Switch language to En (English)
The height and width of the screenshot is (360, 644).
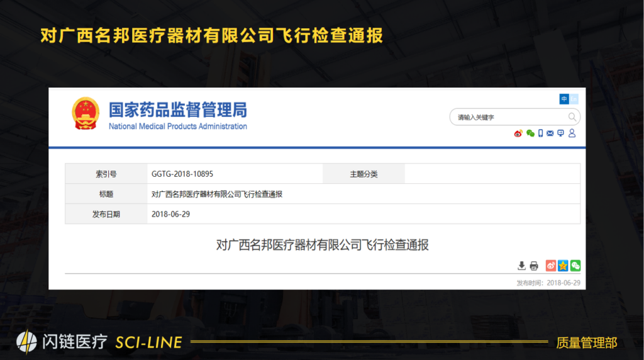574,99
